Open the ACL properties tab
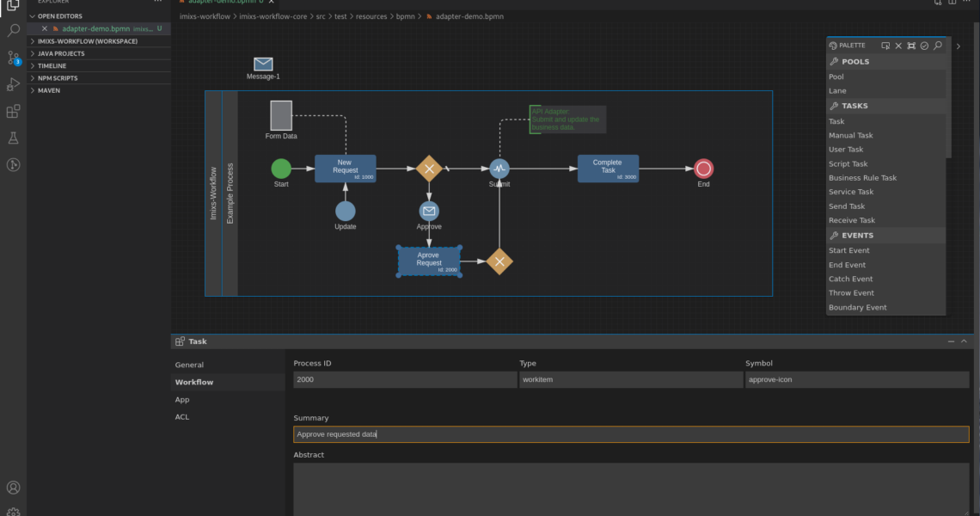The height and width of the screenshot is (516, 980). point(182,417)
